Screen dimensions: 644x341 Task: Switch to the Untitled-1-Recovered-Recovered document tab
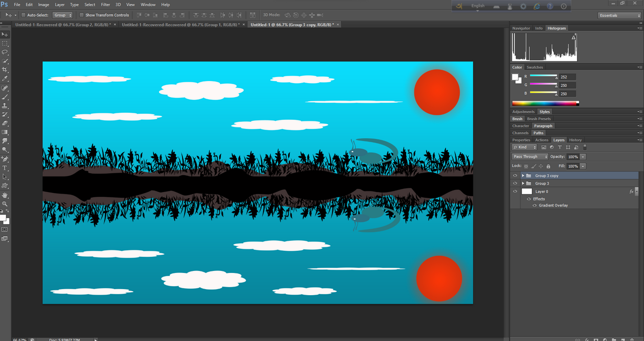180,24
